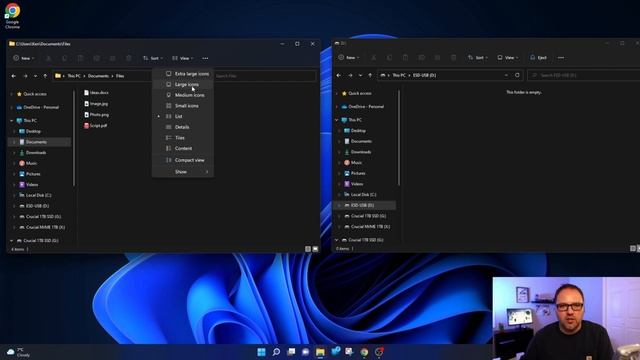Screen dimensions: 640x360
Task: Choose Large icons view
Action: pos(183,84)
